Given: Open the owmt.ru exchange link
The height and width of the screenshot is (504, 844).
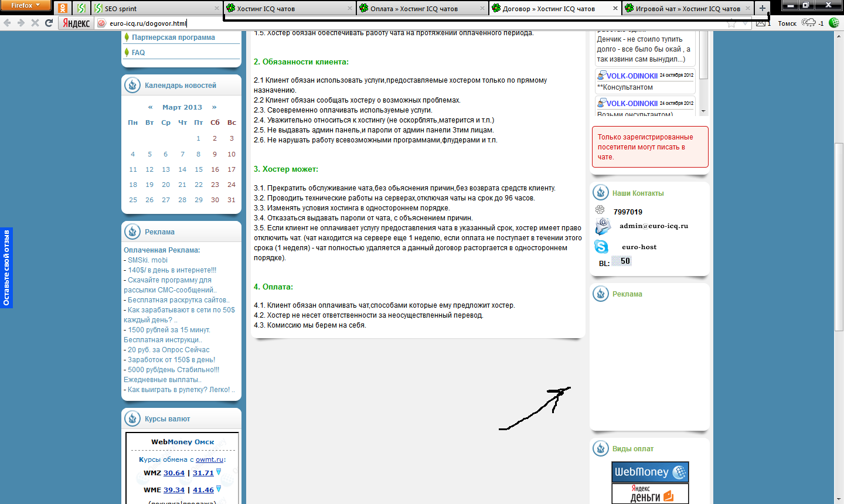Looking at the screenshot, I should click(209, 459).
